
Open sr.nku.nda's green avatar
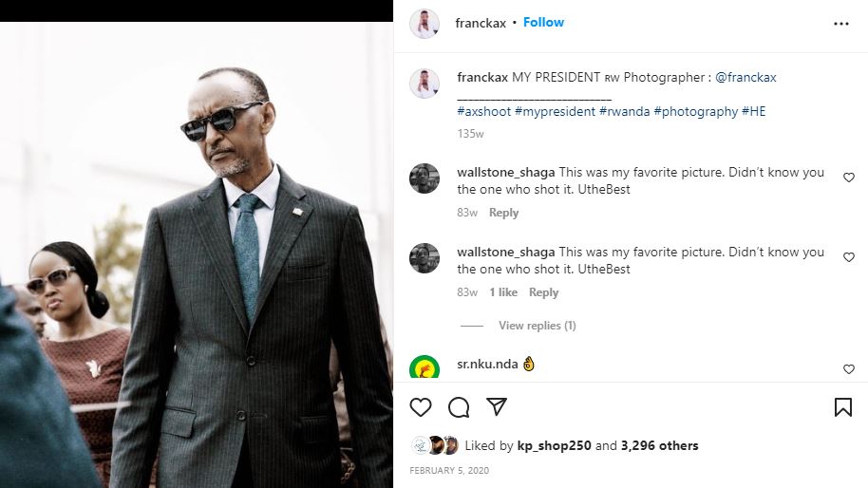tap(424, 368)
